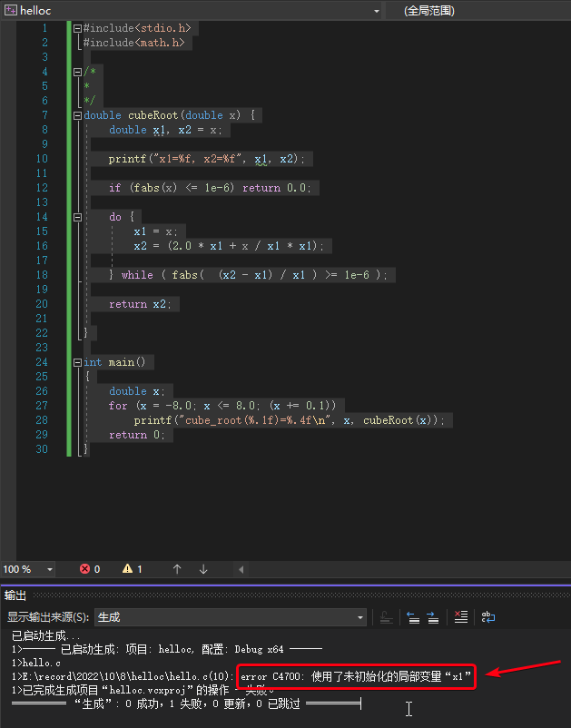Collapse the comment block at line 4
The width and height of the screenshot is (571, 728).
77,72
